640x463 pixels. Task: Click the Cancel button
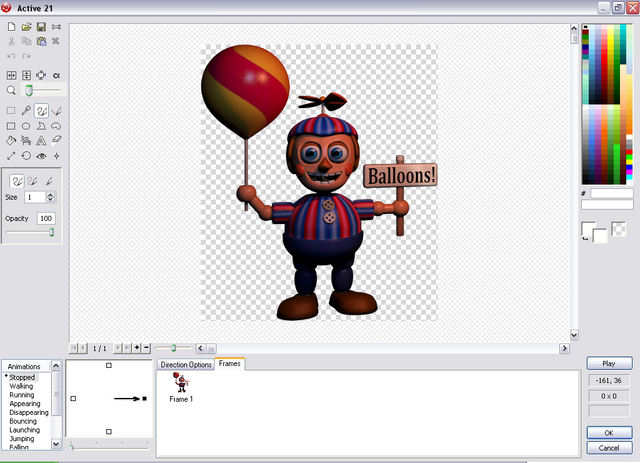pos(609,448)
